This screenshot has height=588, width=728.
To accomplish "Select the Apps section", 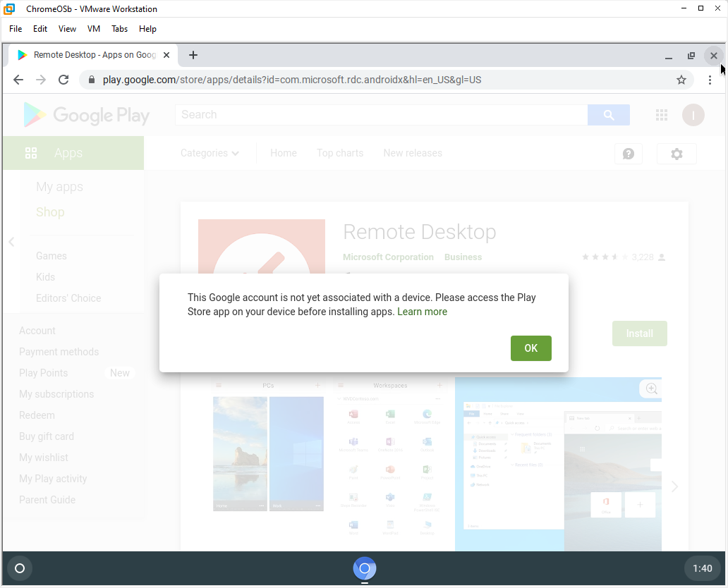I will [x=73, y=153].
